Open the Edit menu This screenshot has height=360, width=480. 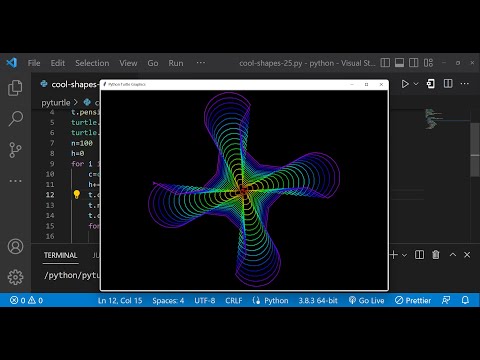[58, 63]
